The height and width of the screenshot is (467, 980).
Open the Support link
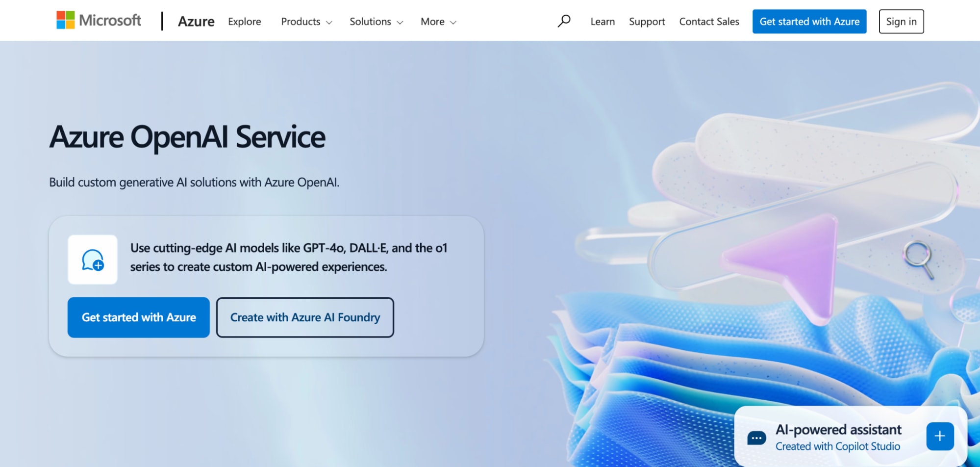647,22
